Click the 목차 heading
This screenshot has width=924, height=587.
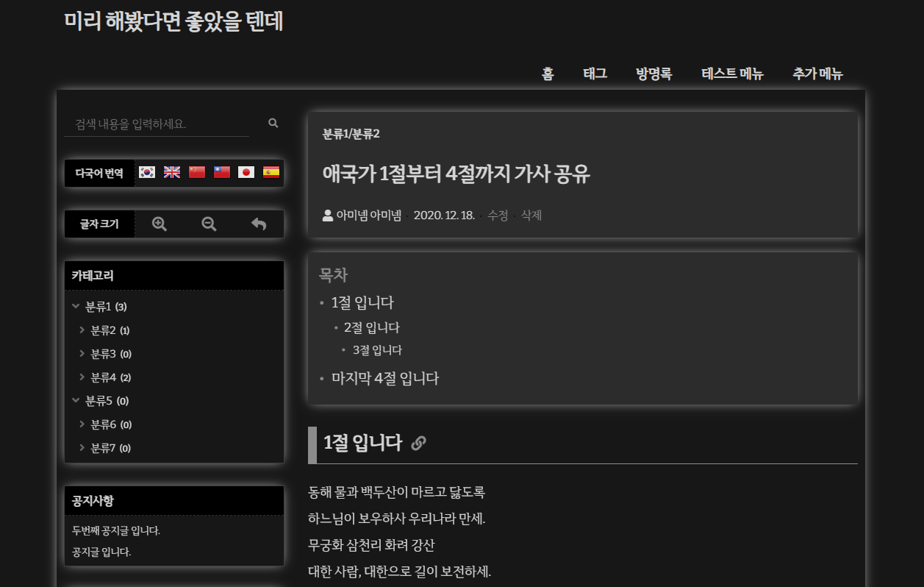pos(333,275)
